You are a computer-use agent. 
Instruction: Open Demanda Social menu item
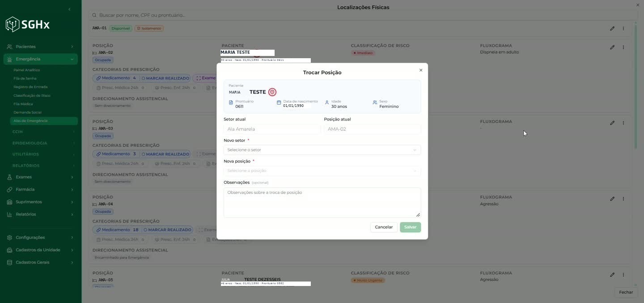27,112
